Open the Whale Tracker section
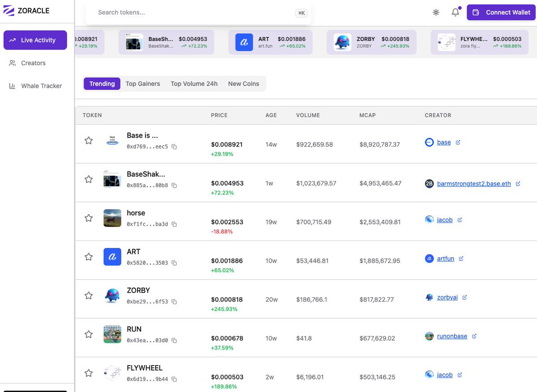537x392 pixels. coord(35,86)
